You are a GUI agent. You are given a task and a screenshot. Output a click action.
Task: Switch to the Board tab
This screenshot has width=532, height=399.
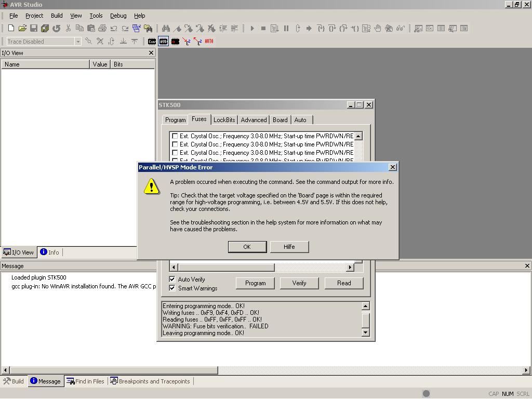pyautogui.click(x=280, y=120)
